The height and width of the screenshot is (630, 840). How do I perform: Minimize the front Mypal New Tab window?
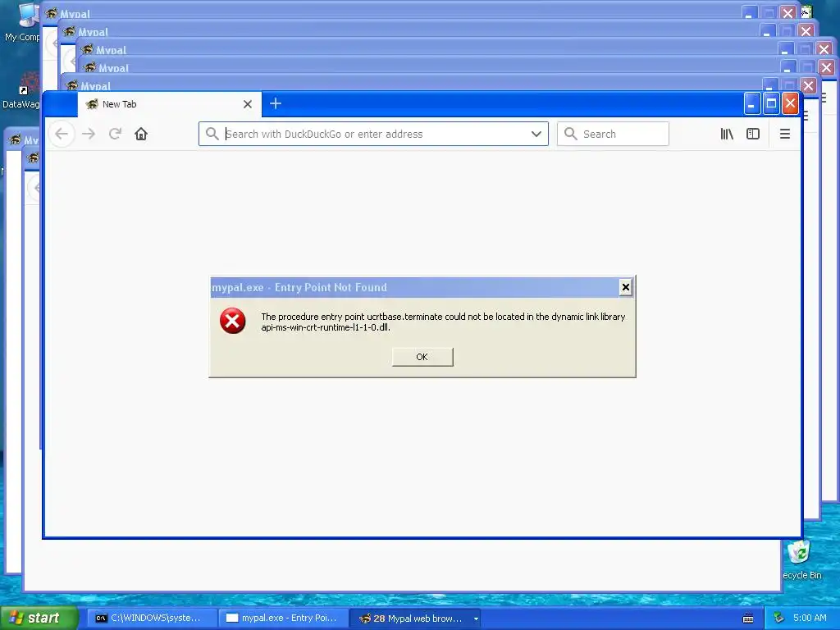[x=751, y=103]
